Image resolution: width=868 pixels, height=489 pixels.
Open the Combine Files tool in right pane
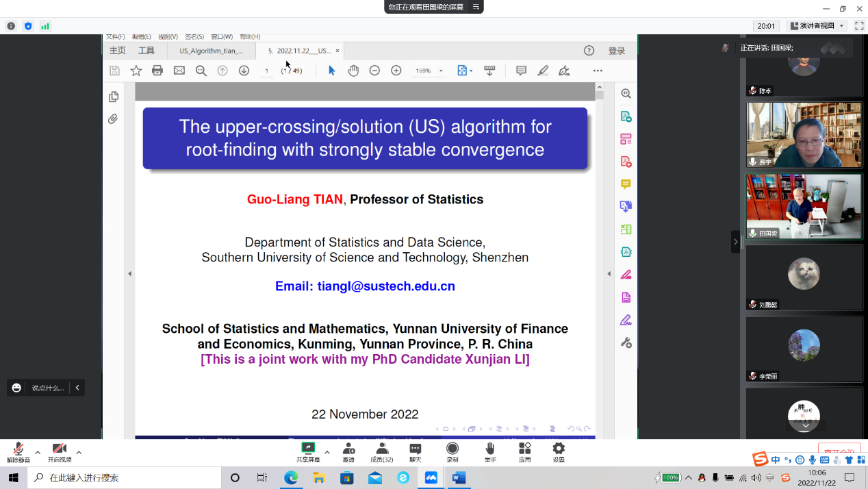pyautogui.click(x=626, y=206)
